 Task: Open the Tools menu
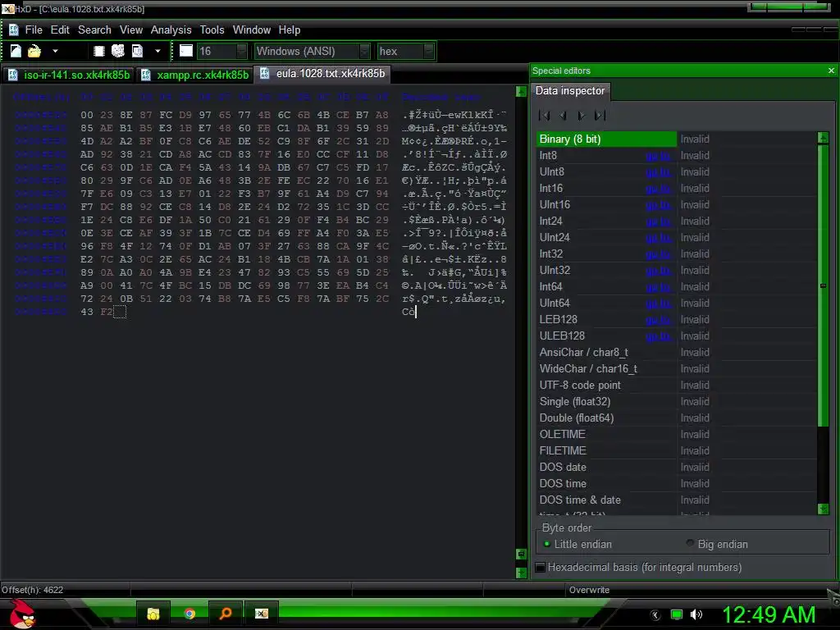(212, 30)
